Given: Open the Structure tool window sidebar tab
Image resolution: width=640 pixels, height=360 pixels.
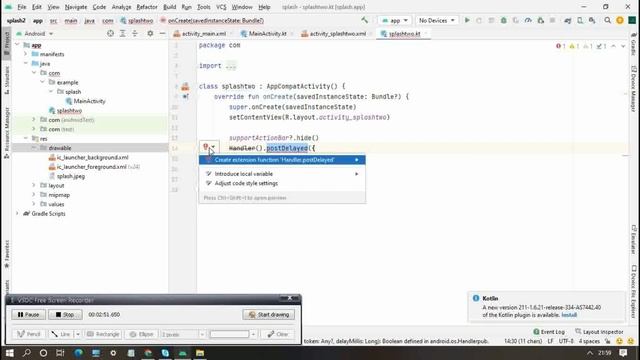Looking at the screenshot, I should [x=7, y=80].
